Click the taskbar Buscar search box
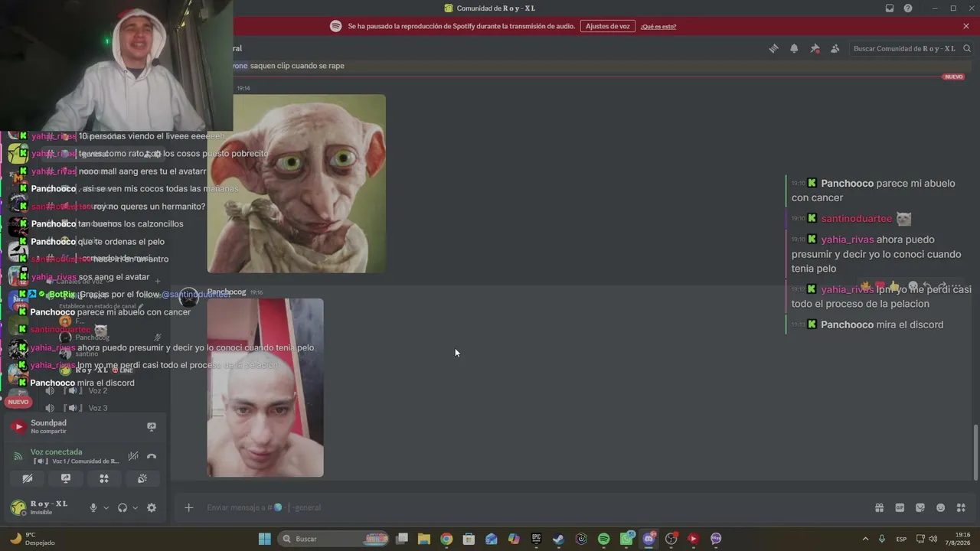The width and height of the screenshot is (980, 551). (333, 539)
